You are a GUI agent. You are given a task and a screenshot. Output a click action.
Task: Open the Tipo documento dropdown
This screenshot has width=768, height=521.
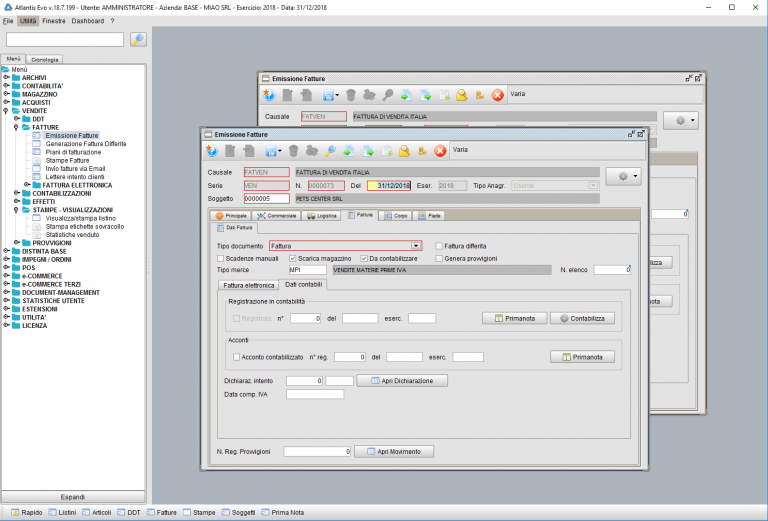(416, 246)
